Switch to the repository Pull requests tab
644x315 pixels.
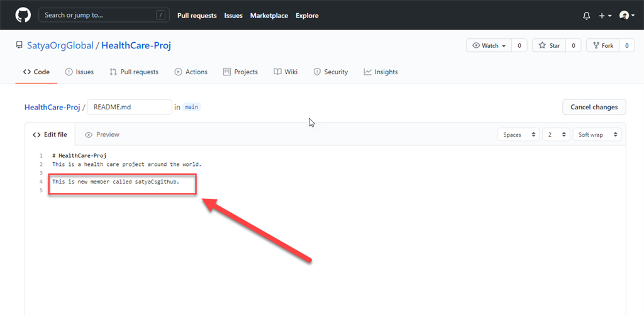[x=134, y=72]
